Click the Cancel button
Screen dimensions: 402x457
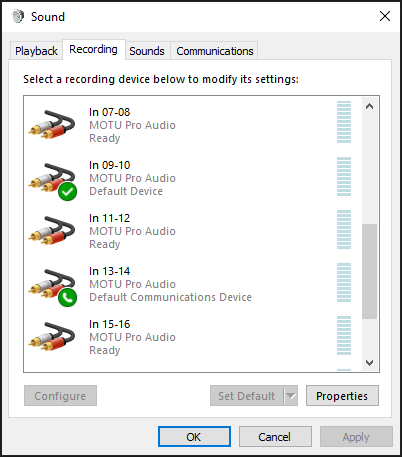[x=275, y=437]
